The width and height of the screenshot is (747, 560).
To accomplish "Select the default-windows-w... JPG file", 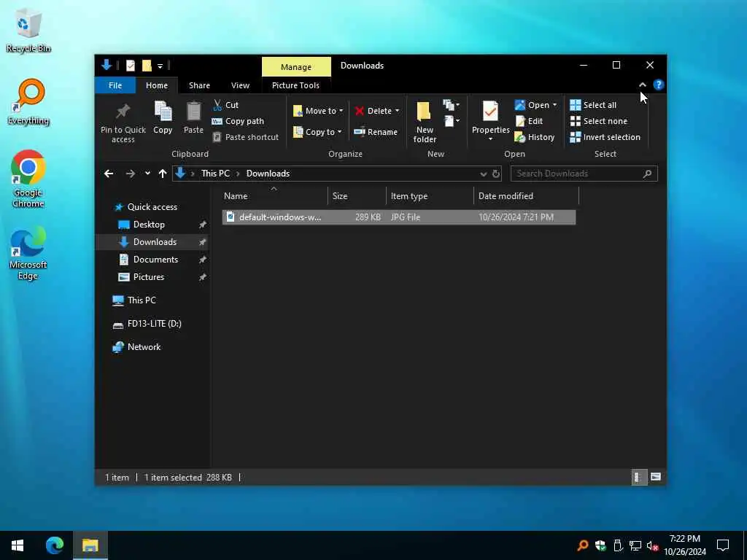I will (x=399, y=217).
